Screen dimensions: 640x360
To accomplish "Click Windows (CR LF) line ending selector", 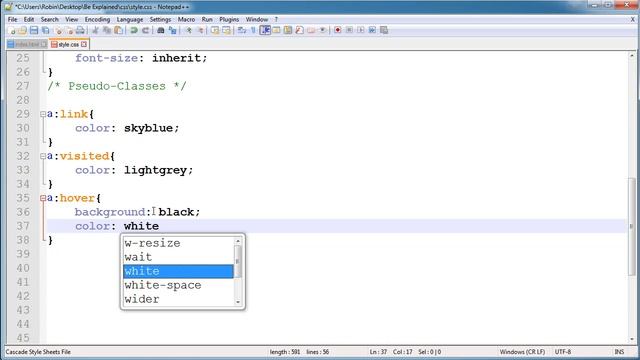I will coord(522,352).
